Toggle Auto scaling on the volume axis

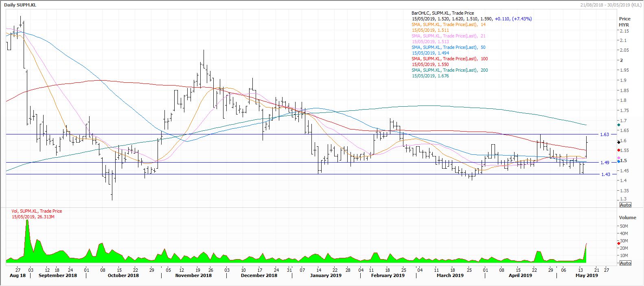[625, 263]
